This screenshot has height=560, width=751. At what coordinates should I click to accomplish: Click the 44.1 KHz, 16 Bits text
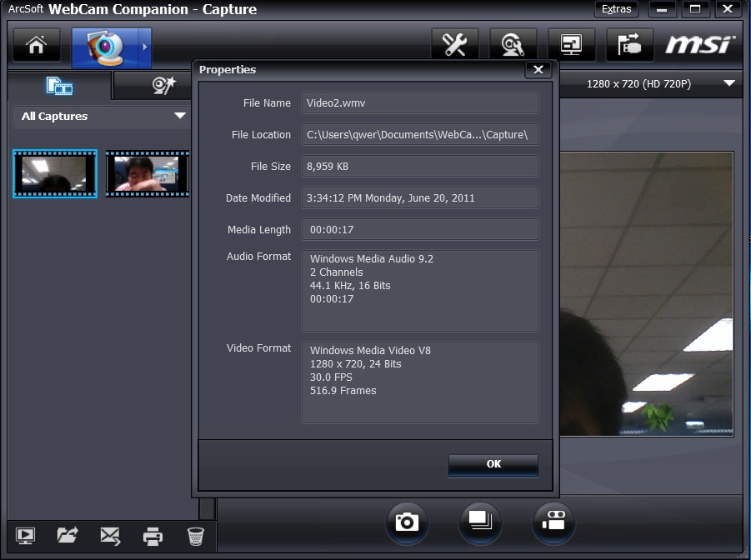coord(350,286)
